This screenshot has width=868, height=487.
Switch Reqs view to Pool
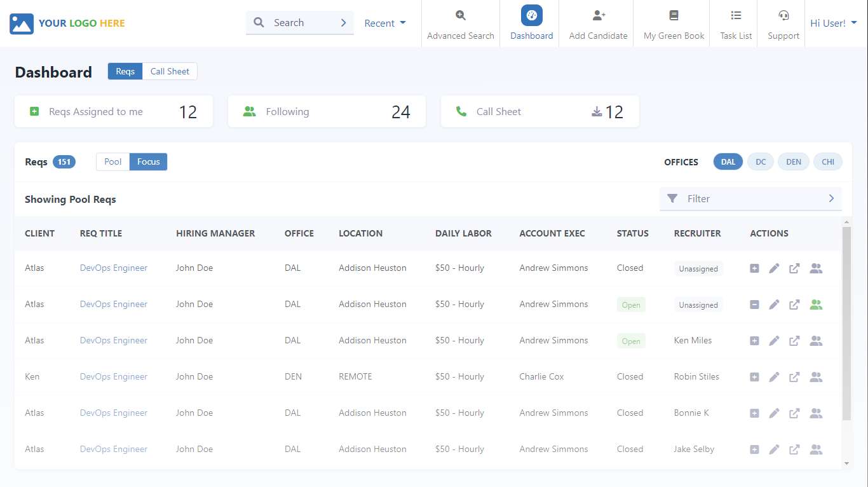(x=112, y=162)
